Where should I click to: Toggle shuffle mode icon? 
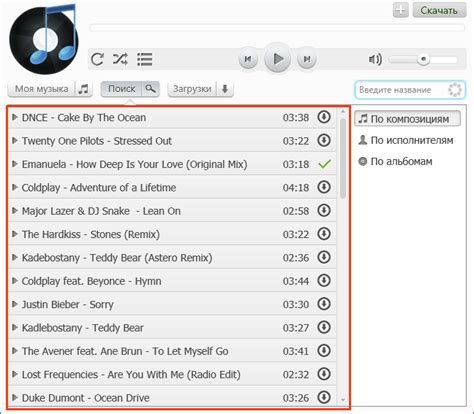[x=120, y=59]
